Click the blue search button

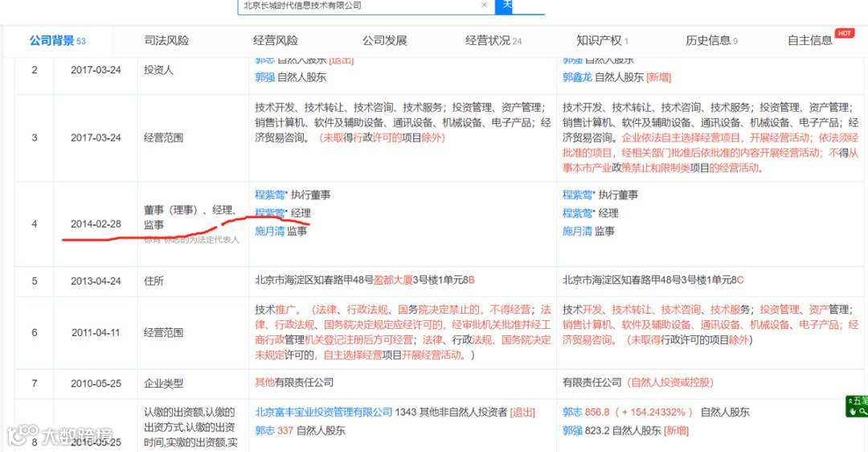click(503, 6)
